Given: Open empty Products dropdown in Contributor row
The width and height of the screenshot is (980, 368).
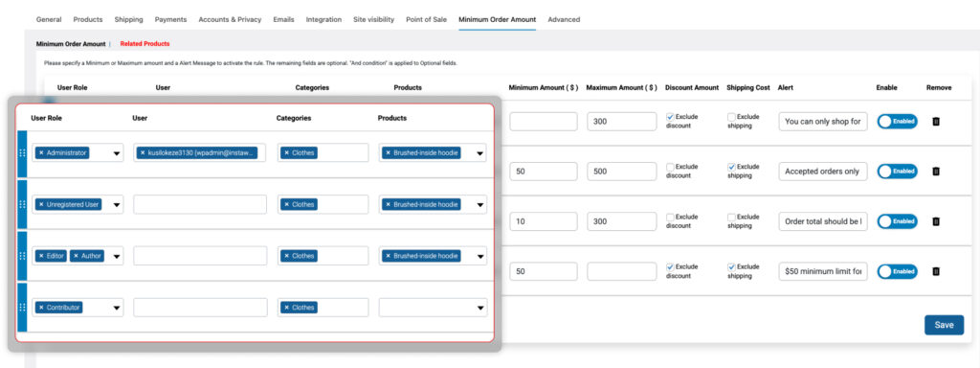Looking at the screenshot, I should pyautogui.click(x=480, y=308).
